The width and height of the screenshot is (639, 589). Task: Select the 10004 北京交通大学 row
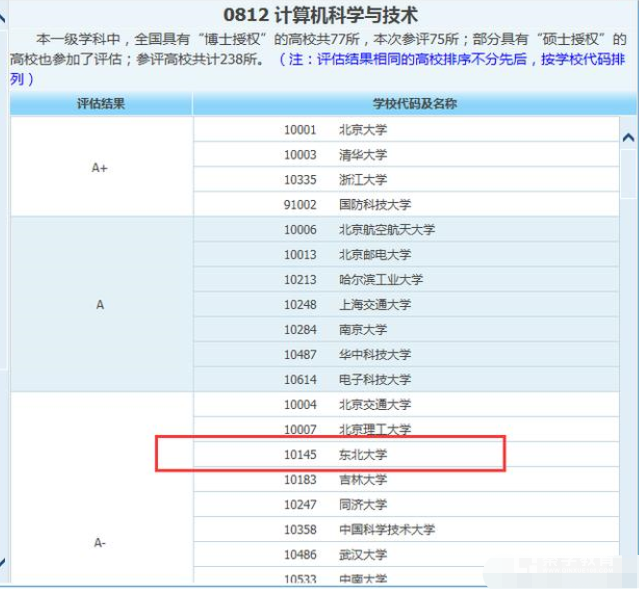[406, 404]
